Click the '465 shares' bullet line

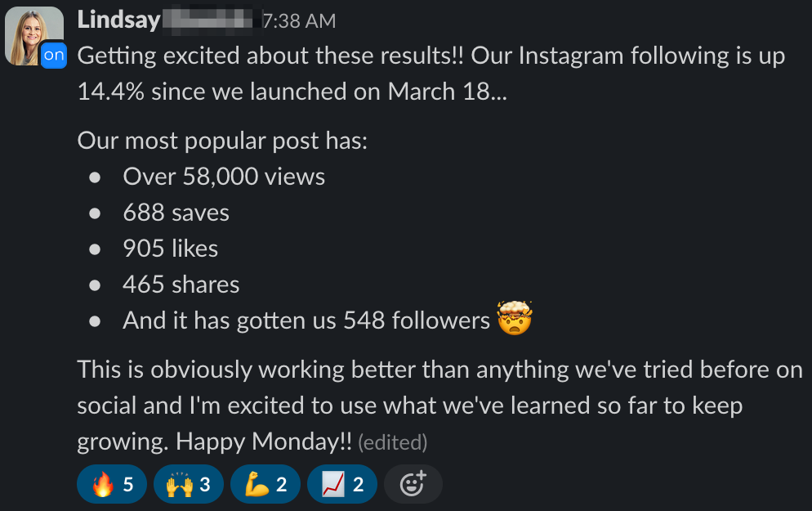(181, 285)
